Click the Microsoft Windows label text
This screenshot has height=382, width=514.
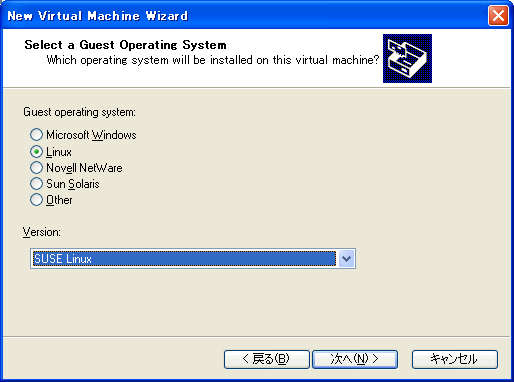tap(91, 135)
